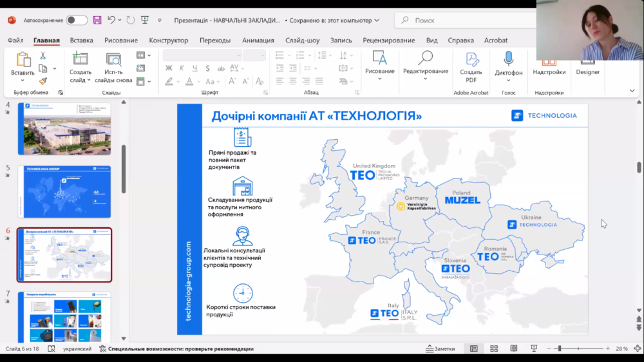The width and height of the screenshot is (644, 362).
Task: Click Исп-ть слайды снова button
Action: 113,68
